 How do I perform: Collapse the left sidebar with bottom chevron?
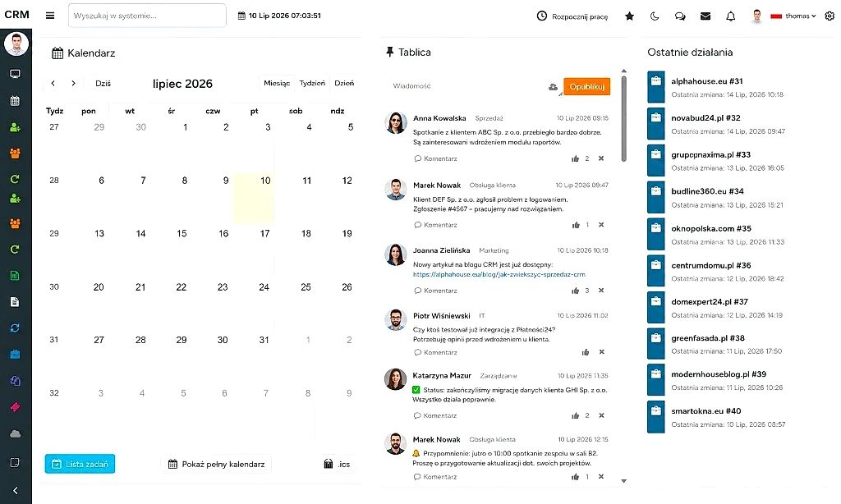(15, 491)
